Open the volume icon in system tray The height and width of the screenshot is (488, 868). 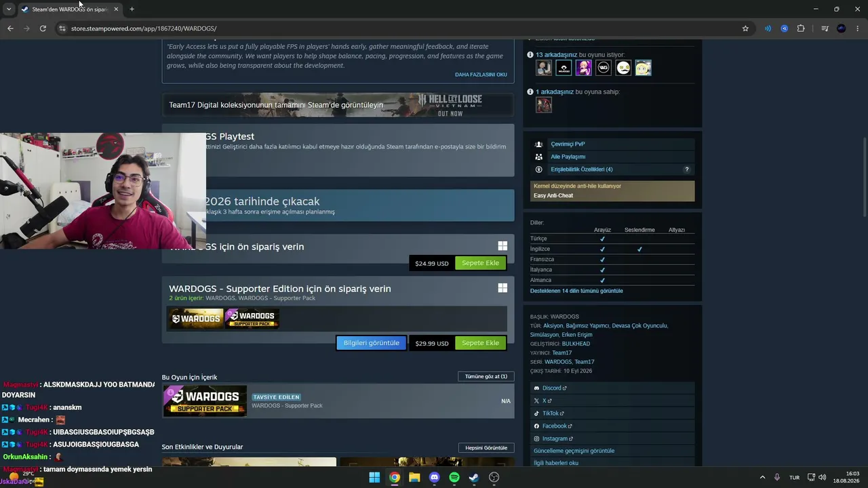pyautogui.click(x=823, y=477)
